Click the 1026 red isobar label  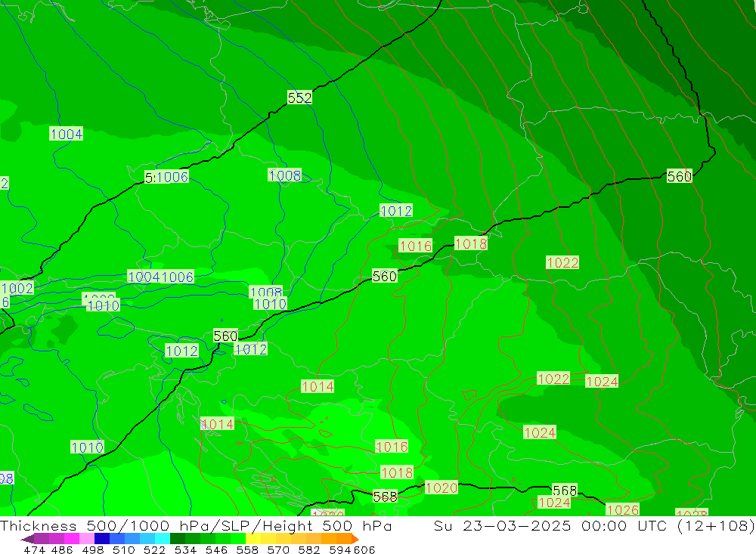click(x=622, y=509)
